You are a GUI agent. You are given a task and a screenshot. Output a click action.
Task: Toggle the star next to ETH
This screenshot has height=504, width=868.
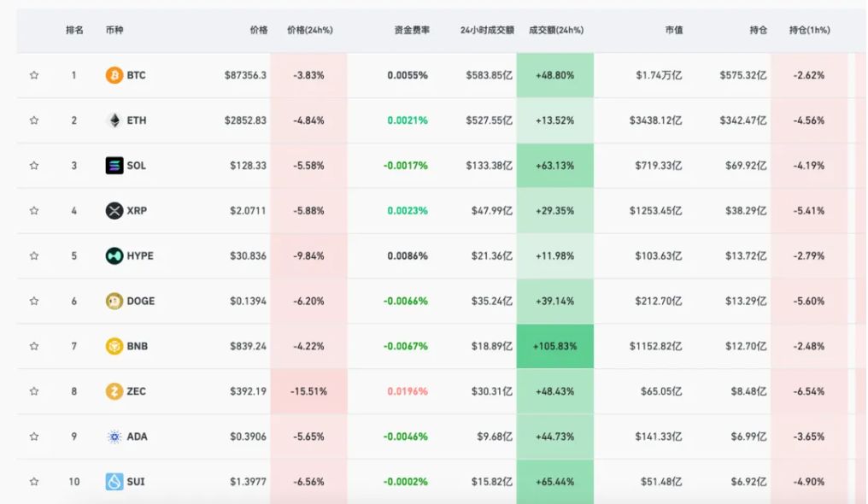(34, 120)
